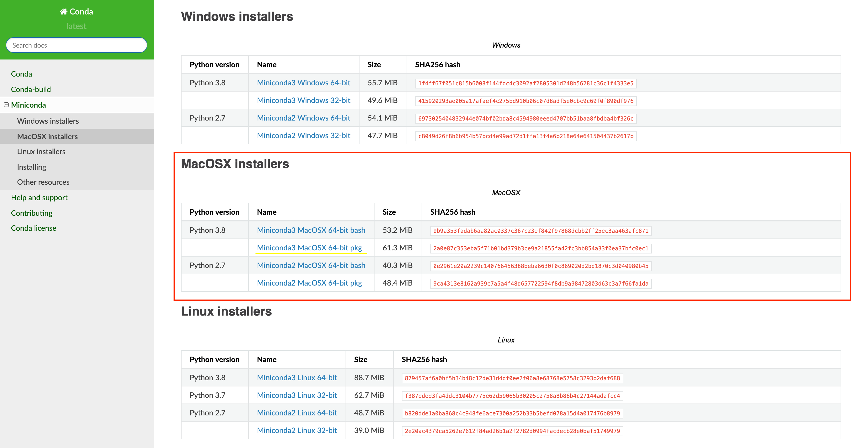
Task: Go to Installing sidebar entry
Action: (31, 167)
